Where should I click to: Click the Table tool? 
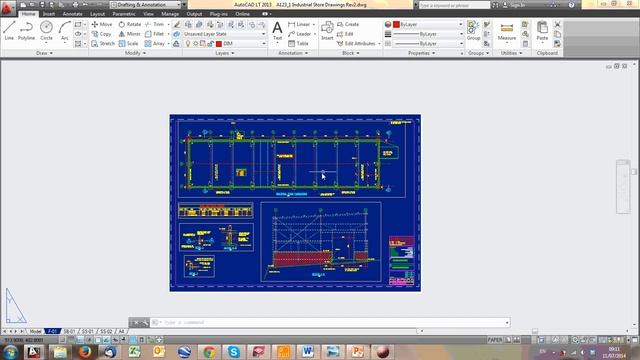tap(298, 43)
